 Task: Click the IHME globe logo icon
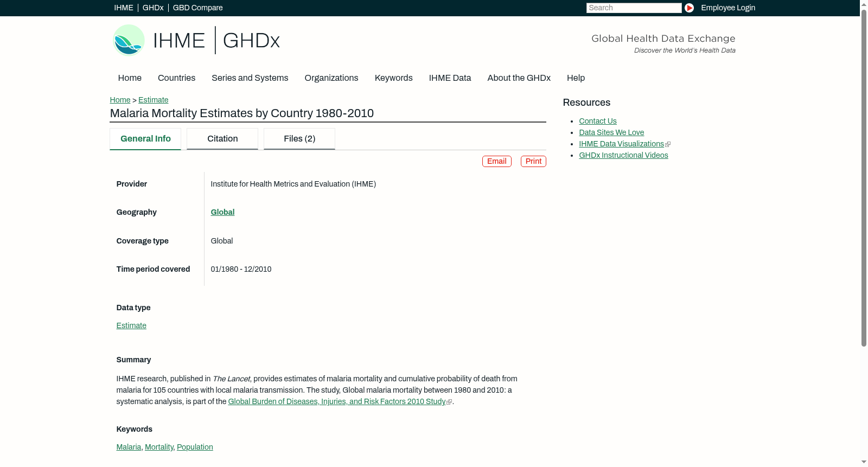[x=129, y=40]
